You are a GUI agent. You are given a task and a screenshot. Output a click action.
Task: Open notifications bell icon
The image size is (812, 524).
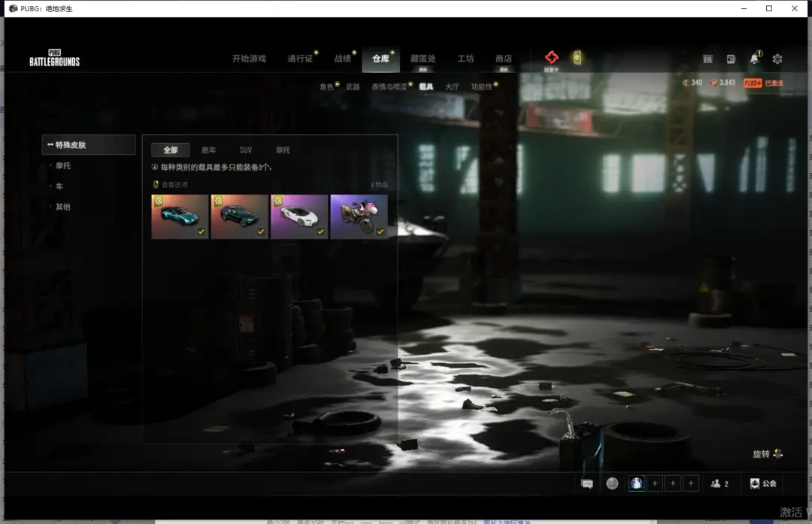(x=755, y=59)
